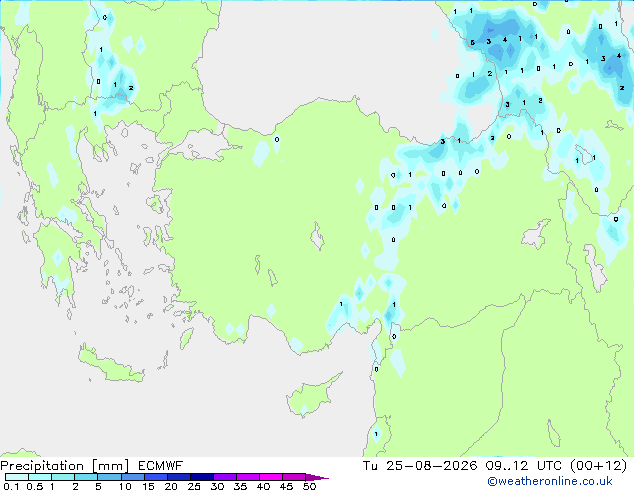This screenshot has height=490, width=634.
Task: Click the '(00+12)' forecast offset text
Action: [x=598, y=466]
